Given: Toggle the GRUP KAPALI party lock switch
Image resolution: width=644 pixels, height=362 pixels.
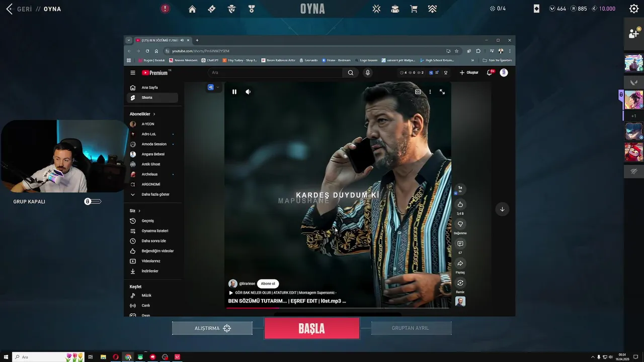Looking at the screenshot, I should point(93,202).
